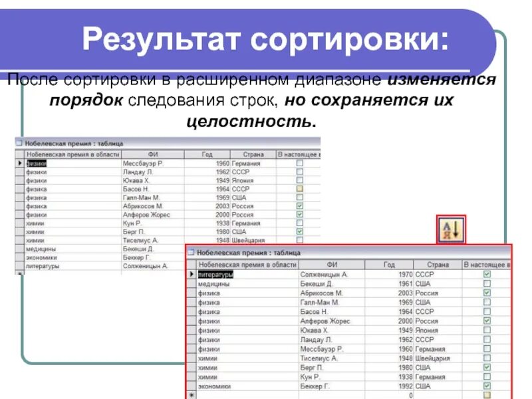The width and height of the screenshot is (532, 399).
Task: Click the table icon in back window title
Action: point(19,143)
